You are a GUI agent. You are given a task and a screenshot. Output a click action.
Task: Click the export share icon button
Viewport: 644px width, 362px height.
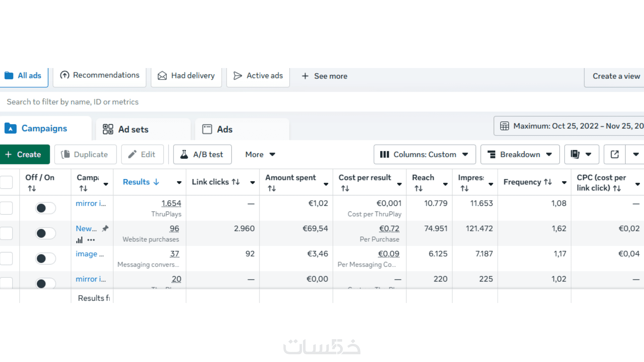tap(614, 155)
